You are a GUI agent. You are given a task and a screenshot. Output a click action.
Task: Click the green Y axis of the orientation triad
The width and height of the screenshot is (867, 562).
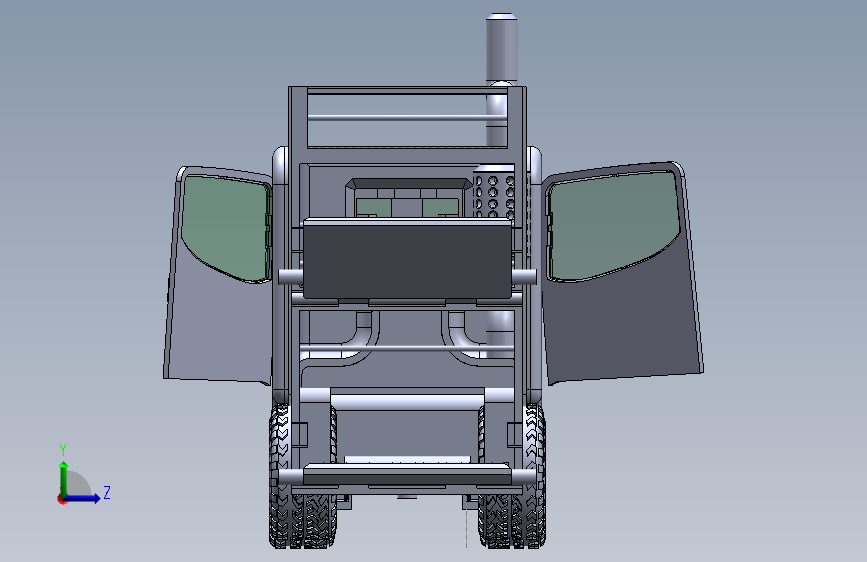click(x=64, y=479)
